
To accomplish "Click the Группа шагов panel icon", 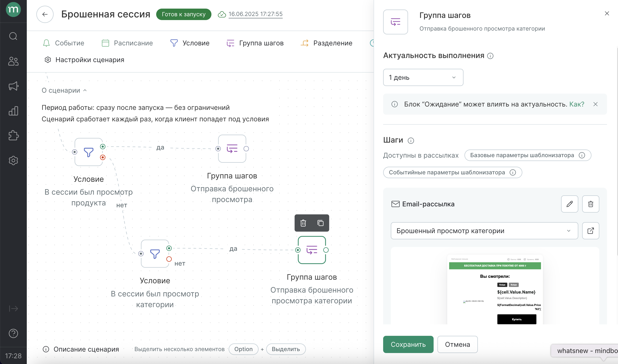I will coord(395,22).
